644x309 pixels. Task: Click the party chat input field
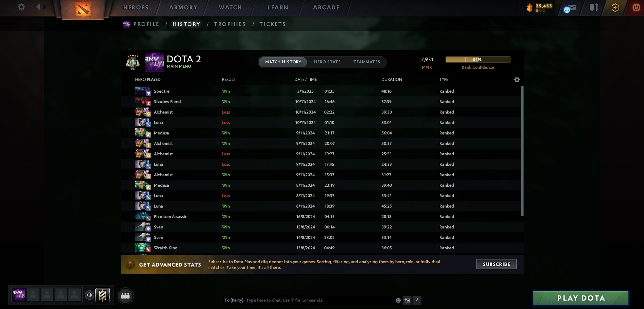click(319, 300)
